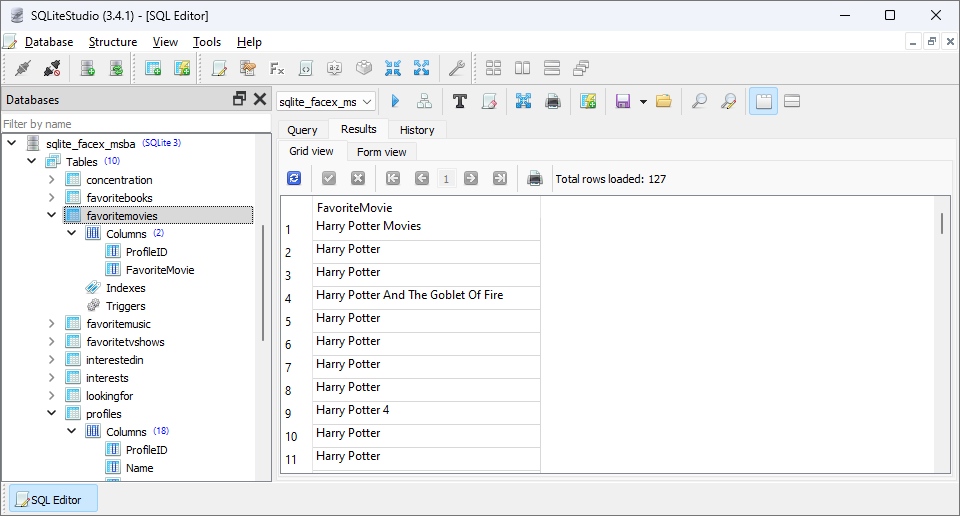Open the View menu
960x517 pixels.
coord(165,42)
